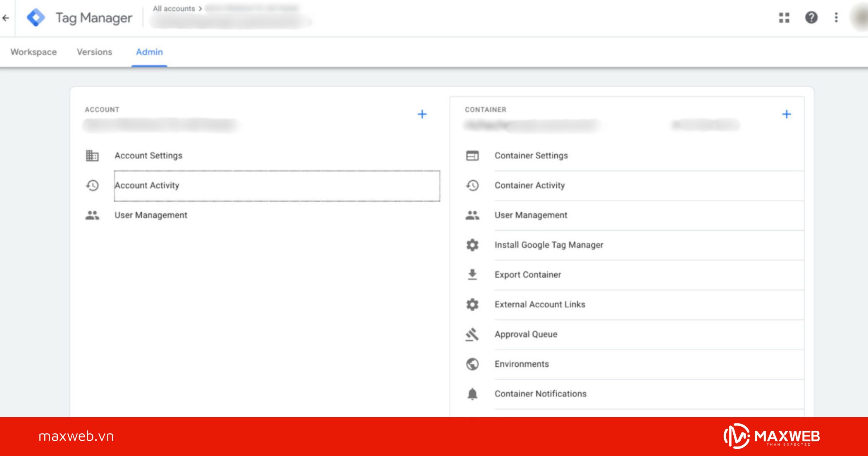Click the Help question mark icon
Image resolution: width=868 pixels, height=456 pixels.
[811, 18]
